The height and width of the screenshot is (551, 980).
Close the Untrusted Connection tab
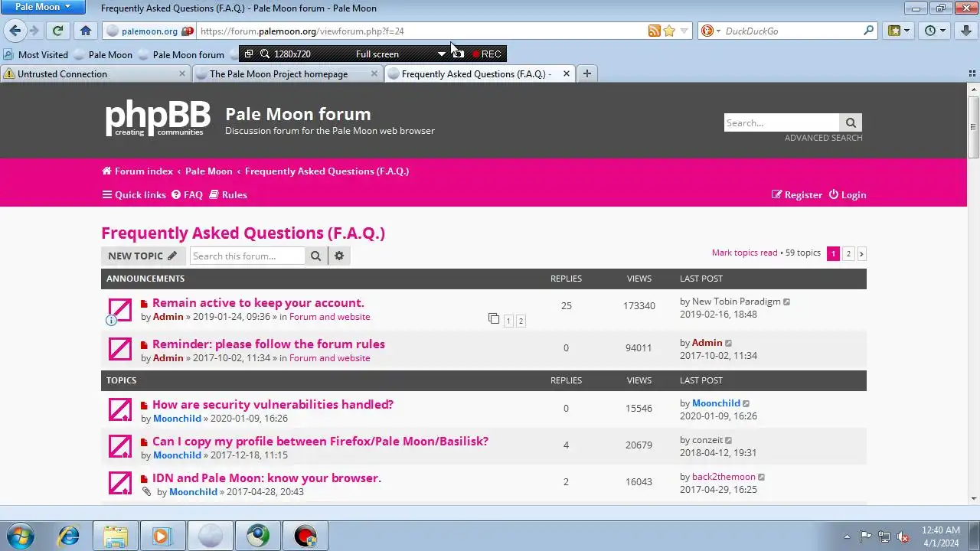point(182,73)
